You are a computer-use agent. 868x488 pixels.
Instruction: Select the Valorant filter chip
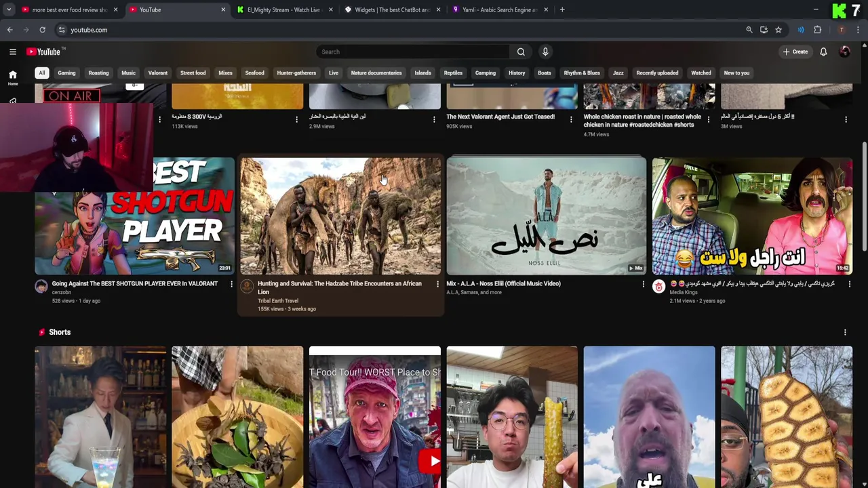[x=158, y=73]
